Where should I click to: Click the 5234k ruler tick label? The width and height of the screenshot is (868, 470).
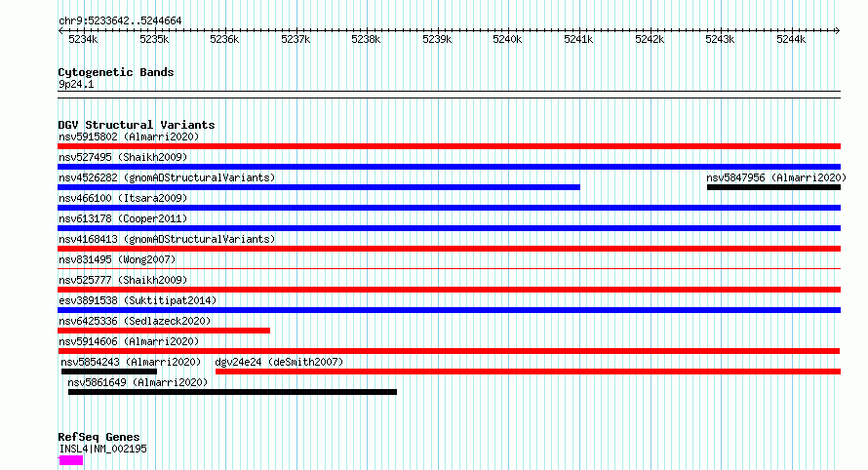tap(83, 39)
